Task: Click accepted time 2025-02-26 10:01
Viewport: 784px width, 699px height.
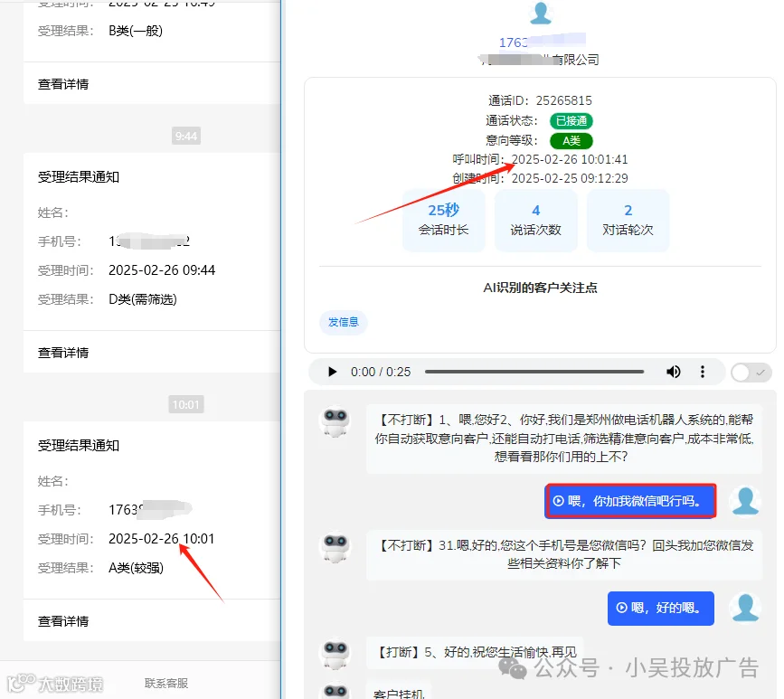Action: 162,539
